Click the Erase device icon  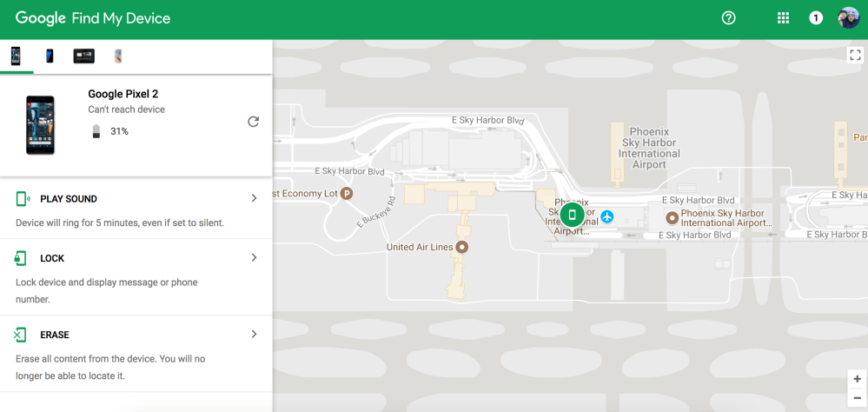(20, 335)
